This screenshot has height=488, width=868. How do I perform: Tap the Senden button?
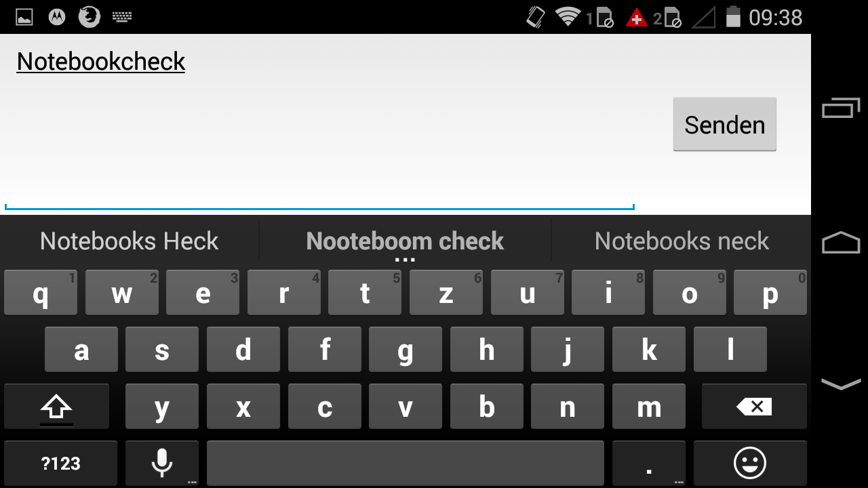724,124
